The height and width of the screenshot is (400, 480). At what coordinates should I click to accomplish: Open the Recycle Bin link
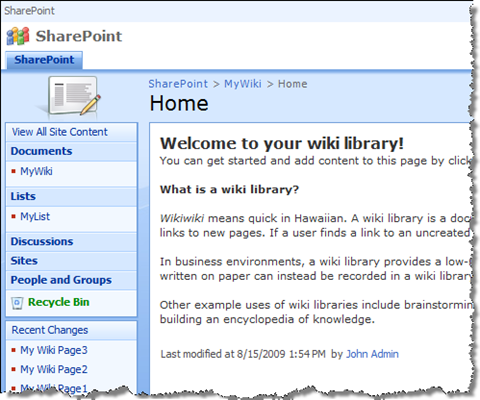pos(59,302)
